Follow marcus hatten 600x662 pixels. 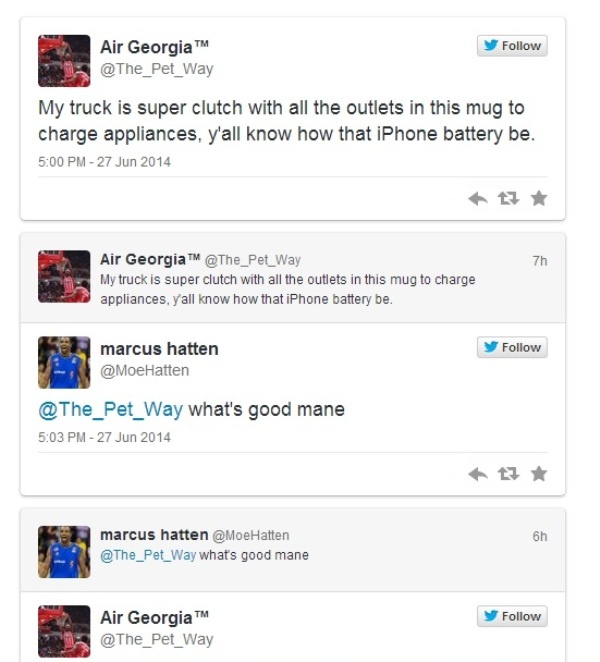(x=512, y=347)
